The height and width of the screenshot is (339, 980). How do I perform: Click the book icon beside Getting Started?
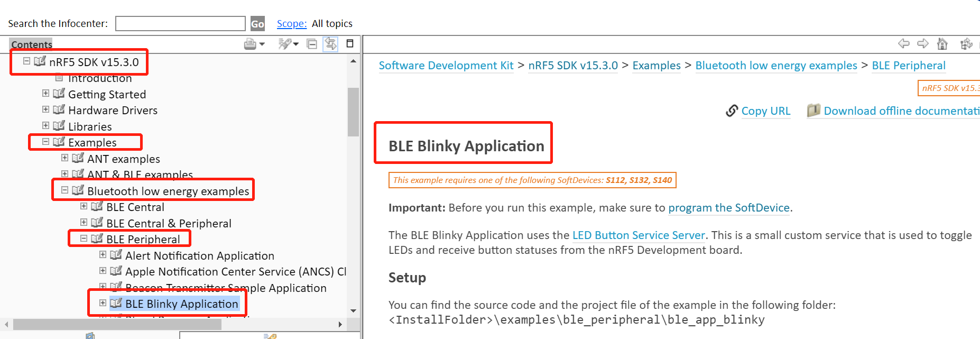59,94
